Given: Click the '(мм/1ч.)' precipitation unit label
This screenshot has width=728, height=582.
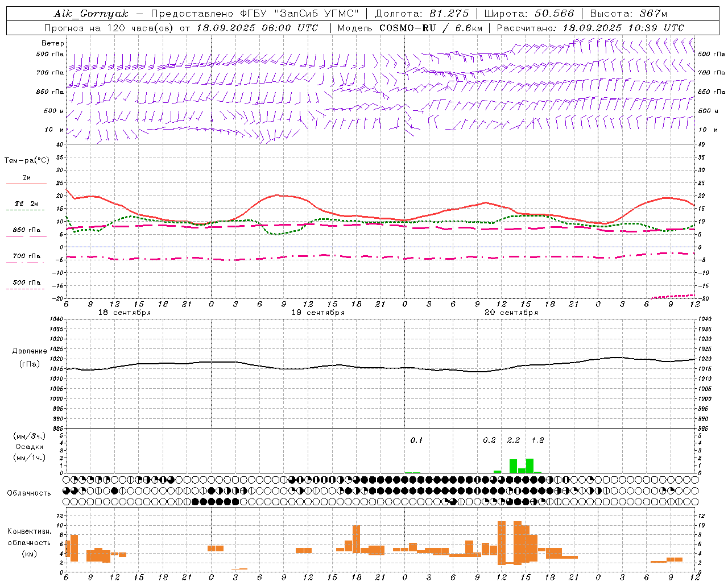Looking at the screenshot, I should click(29, 458).
